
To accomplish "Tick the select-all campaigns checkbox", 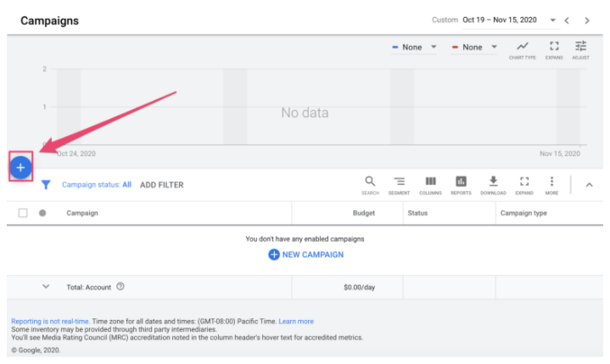I will [23, 213].
